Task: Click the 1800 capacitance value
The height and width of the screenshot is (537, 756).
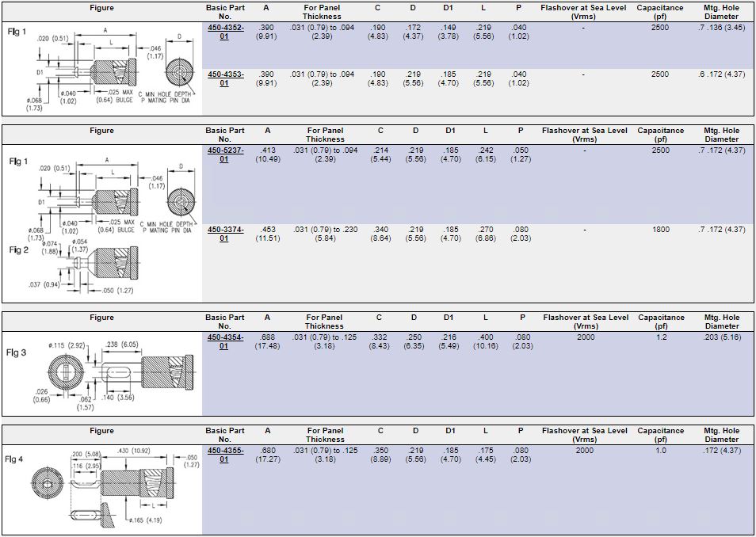Action: 659,230
